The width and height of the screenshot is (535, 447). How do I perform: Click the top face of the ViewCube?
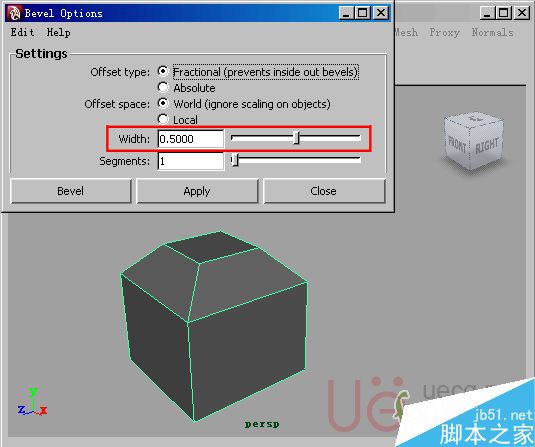tap(474, 119)
